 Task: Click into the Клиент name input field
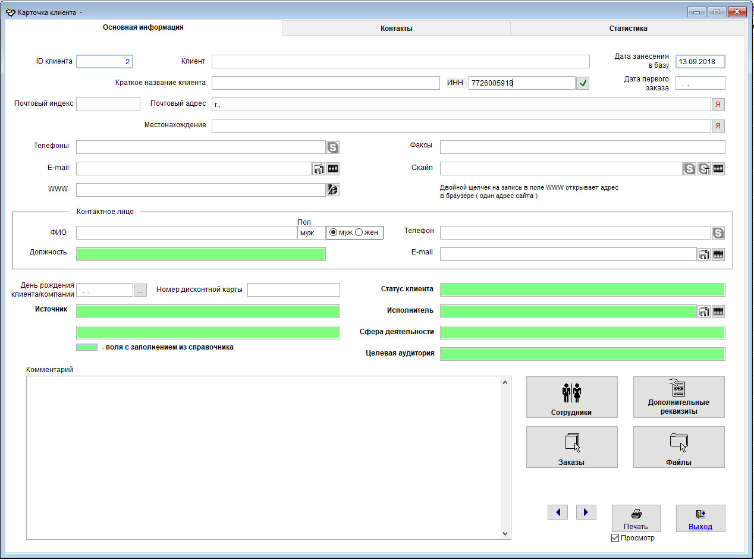(400, 62)
